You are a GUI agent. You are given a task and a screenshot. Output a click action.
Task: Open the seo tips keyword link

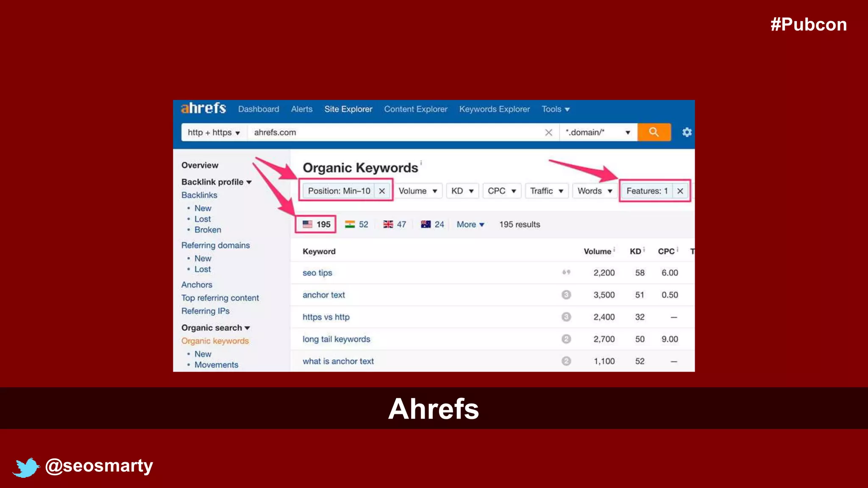click(x=317, y=273)
